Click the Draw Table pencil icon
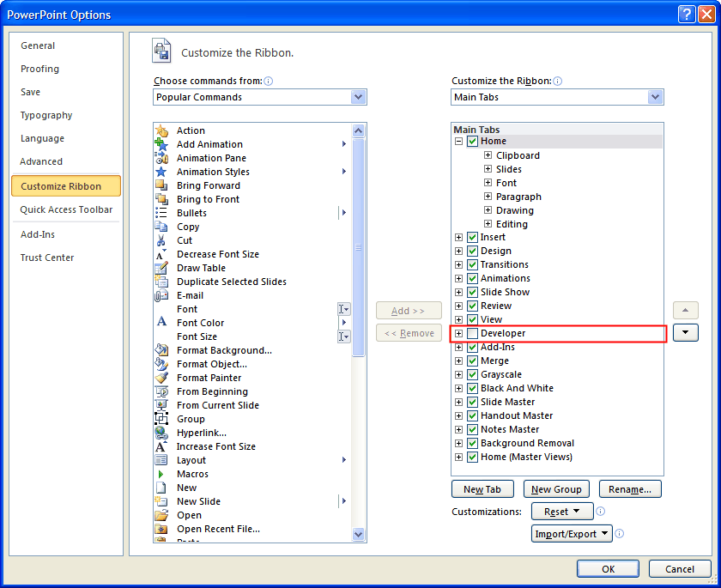The width and height of the screenshot is (721, 588). click(161, 268)
